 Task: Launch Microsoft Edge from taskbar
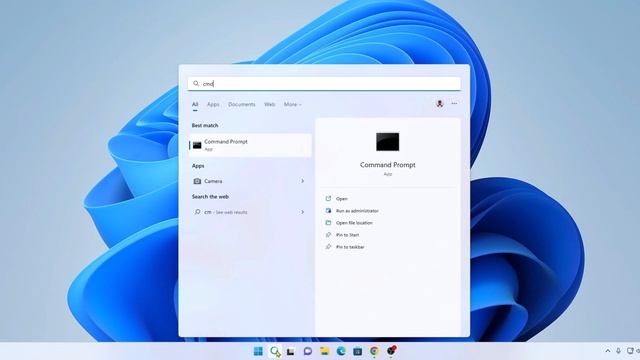point(341,351)
